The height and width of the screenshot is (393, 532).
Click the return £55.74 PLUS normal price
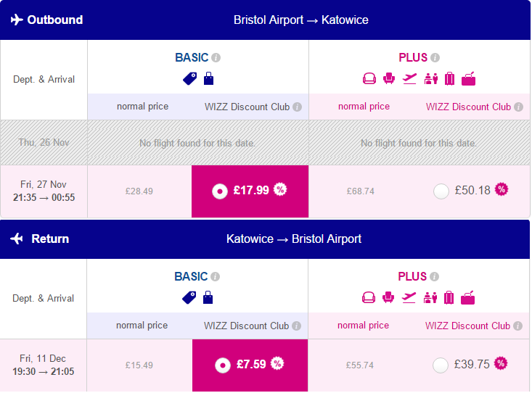(360, 365)
